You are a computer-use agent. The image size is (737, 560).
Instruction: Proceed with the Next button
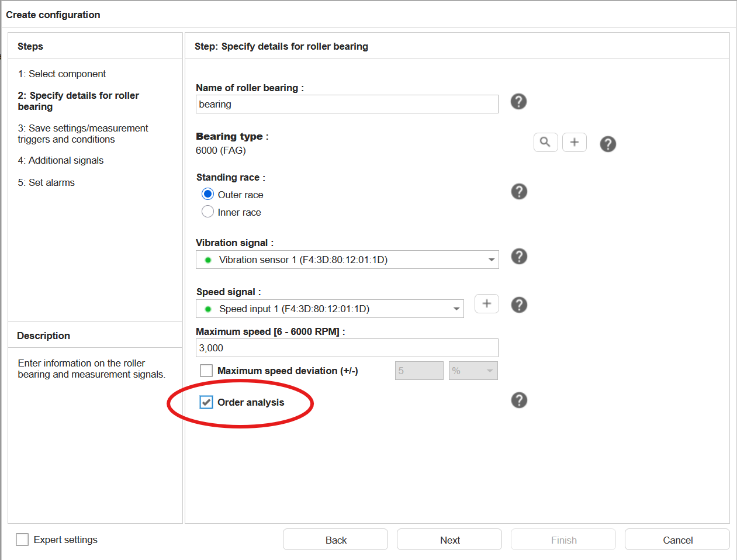point(449,539)
